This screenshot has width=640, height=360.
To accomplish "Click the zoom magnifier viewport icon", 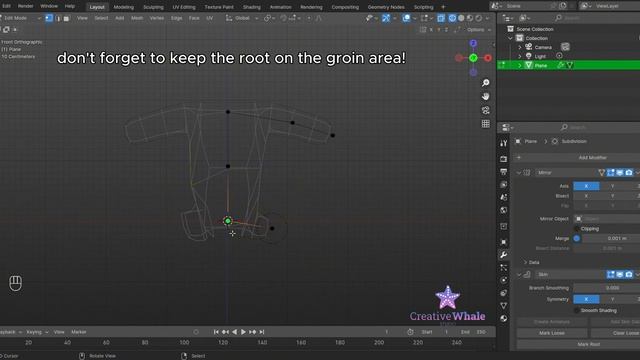I will click(485, 83).
